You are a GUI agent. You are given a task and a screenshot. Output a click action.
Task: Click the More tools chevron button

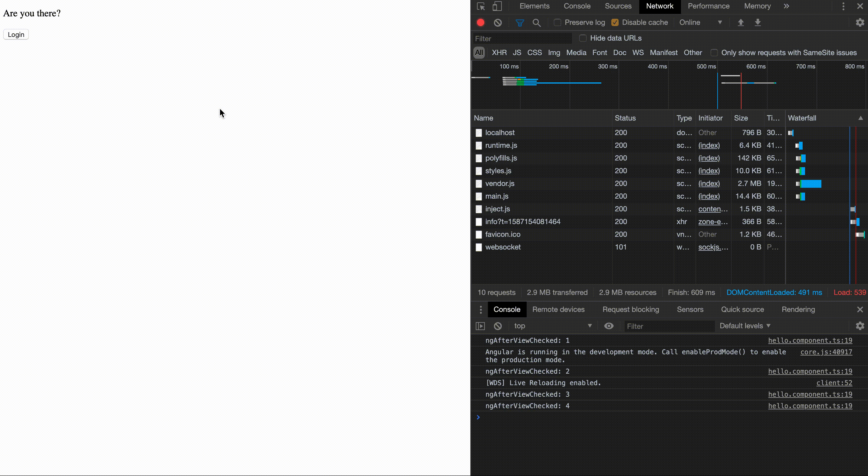tap(787, 6)
